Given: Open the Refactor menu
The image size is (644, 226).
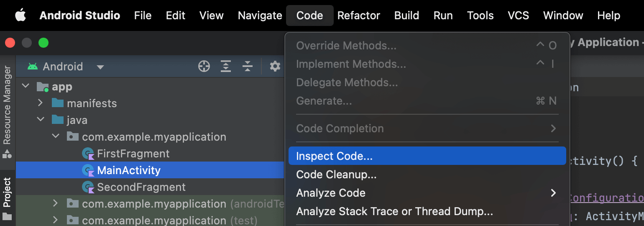Looking at the screenshot, I should click(359, 15).
